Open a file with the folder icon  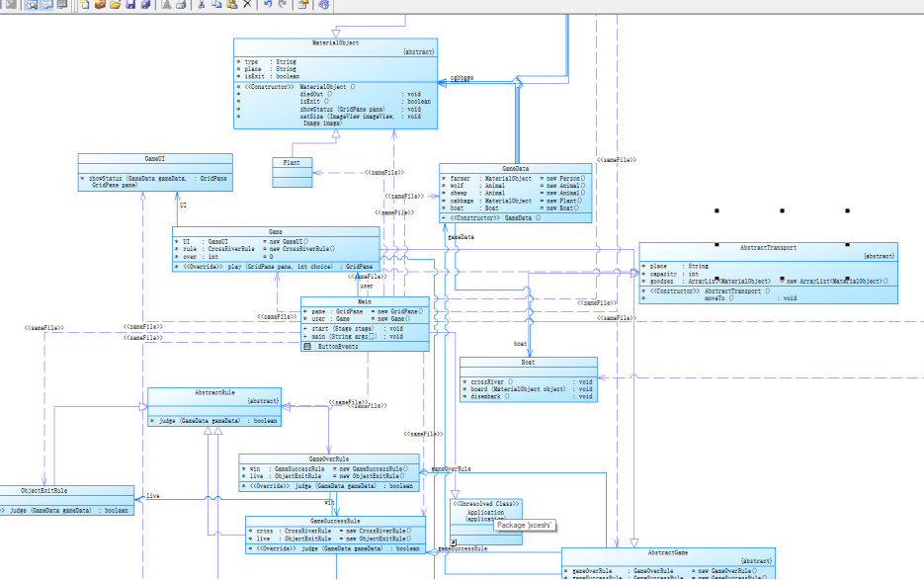coord(116,4)
